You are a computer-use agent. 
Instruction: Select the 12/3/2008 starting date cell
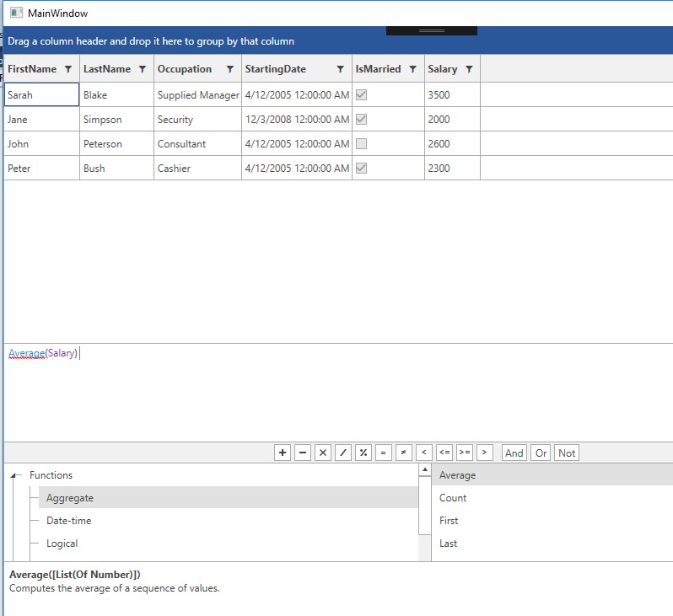pos(297,120)
